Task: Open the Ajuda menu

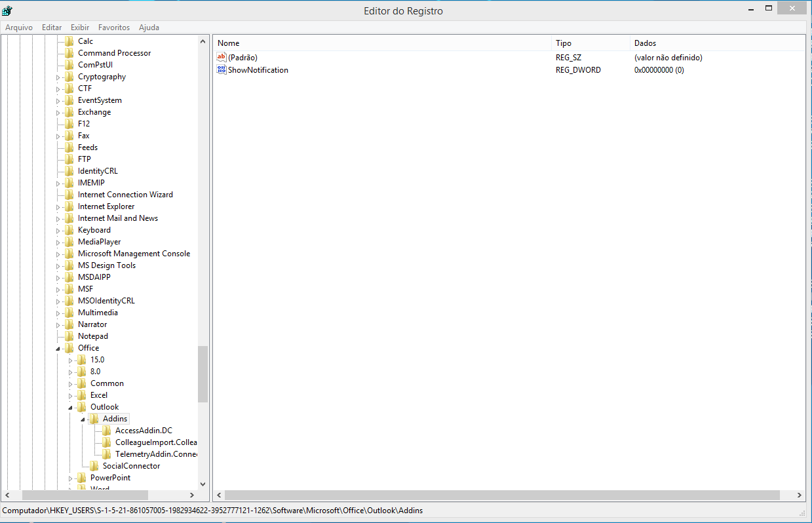Action: (149, 28)
